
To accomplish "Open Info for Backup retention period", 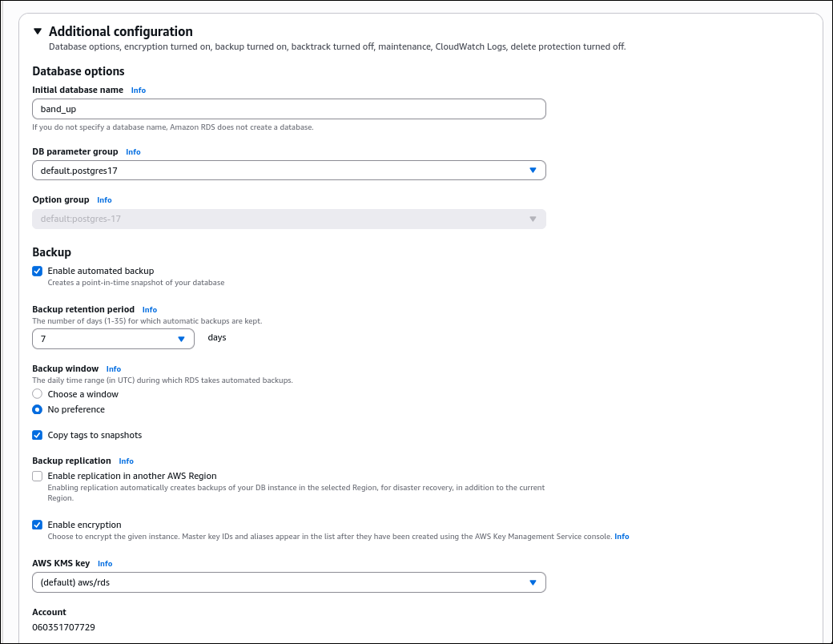I will (150, 310).
